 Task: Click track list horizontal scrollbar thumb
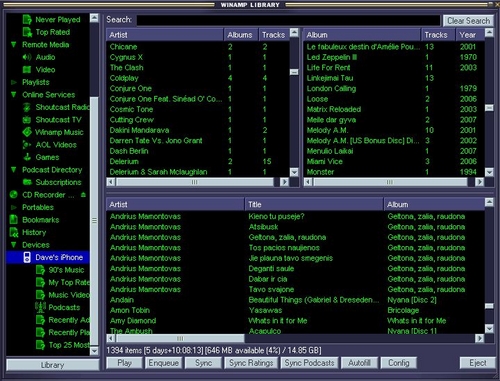pyautogui.click(x=180, y=338)
